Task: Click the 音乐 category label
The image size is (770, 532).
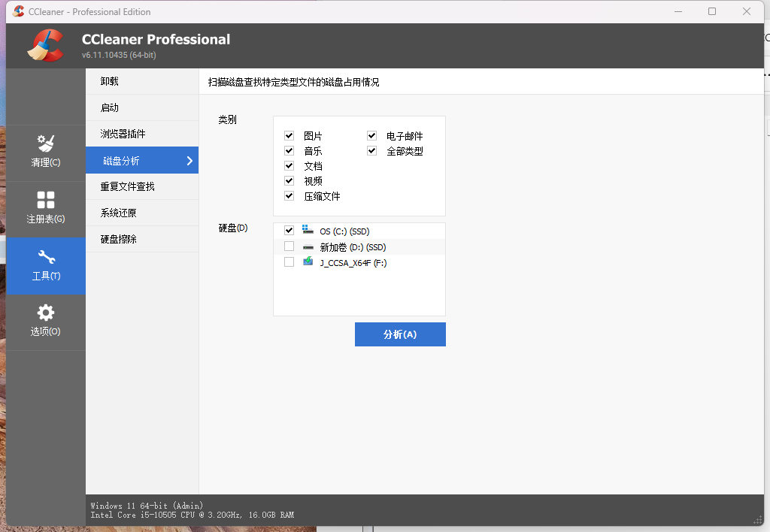Action: (x=313, y=151)
